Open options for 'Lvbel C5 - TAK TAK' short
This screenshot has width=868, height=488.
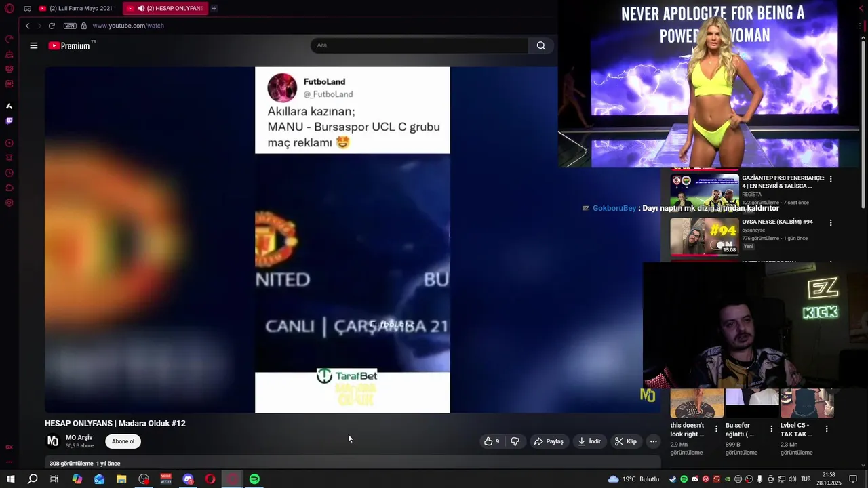point(826,429)
